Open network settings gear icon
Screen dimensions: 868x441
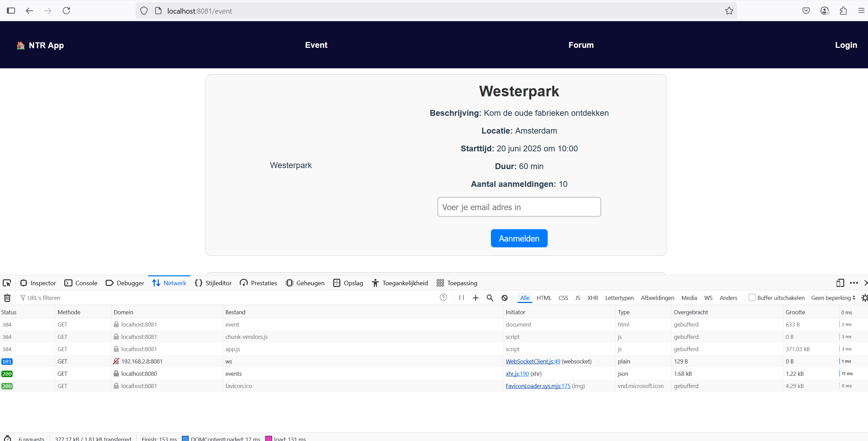864,298
